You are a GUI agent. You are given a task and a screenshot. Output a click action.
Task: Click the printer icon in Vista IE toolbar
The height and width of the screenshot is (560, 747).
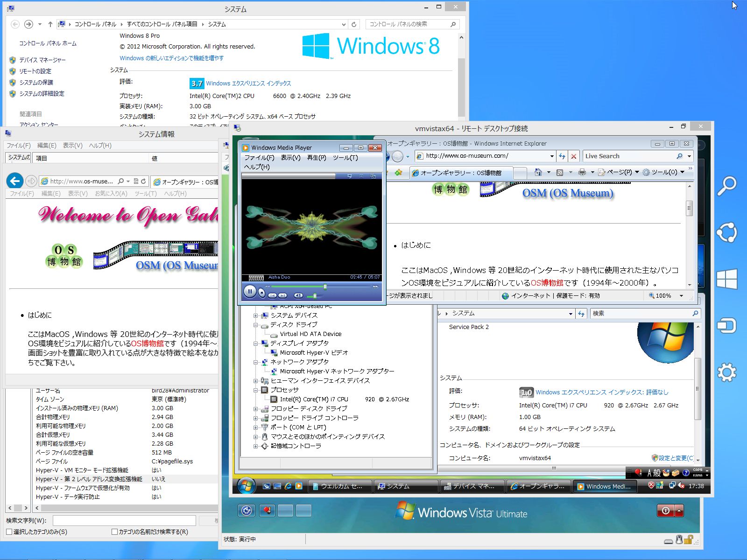click(582, 172)
